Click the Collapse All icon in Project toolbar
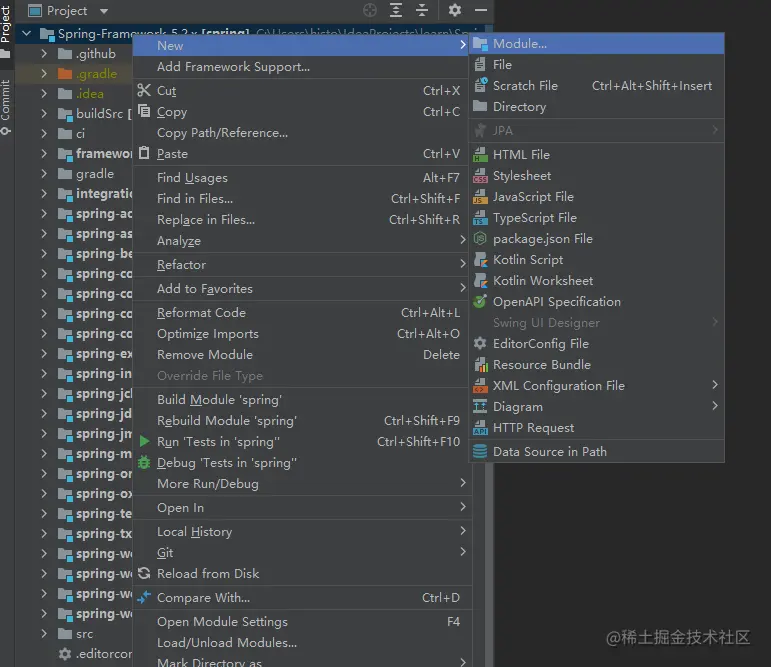The image size is (771, 667). click(422, 10)
